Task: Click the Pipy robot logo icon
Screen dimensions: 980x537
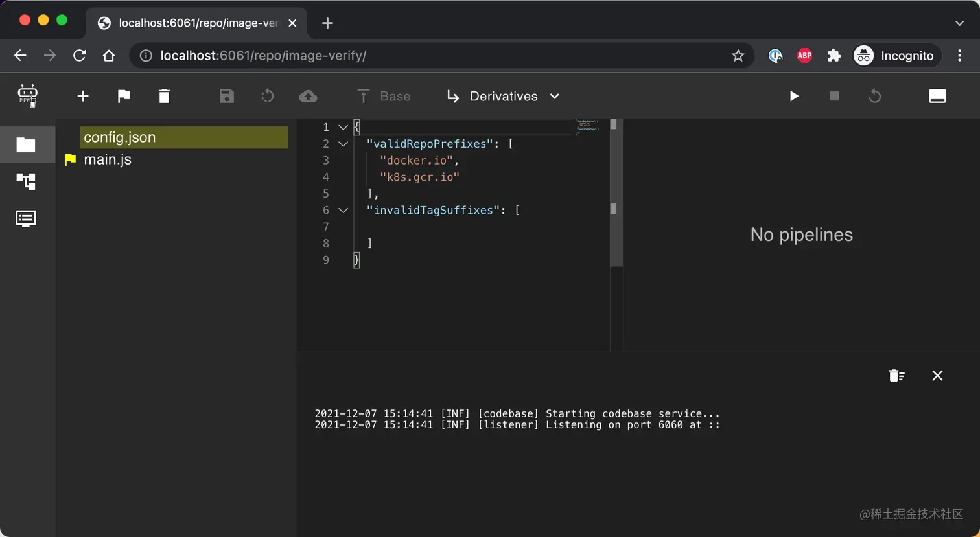Action: coord(27,96)
